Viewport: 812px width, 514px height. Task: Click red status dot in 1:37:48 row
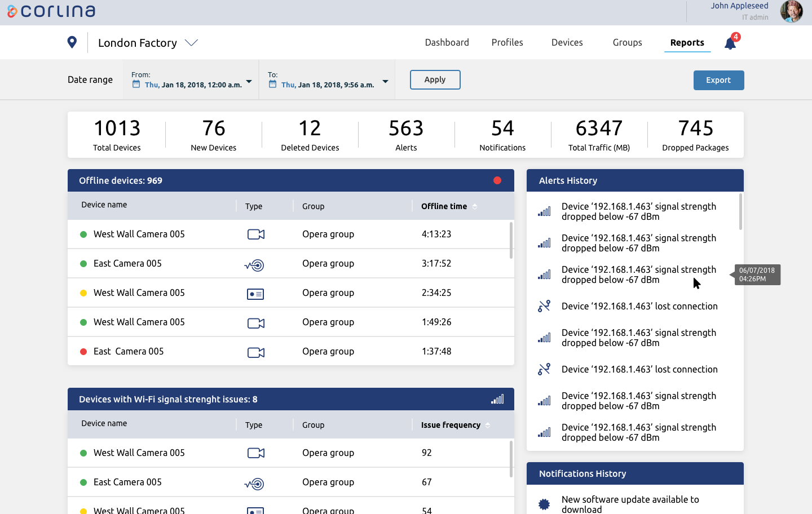click(83, 352)
